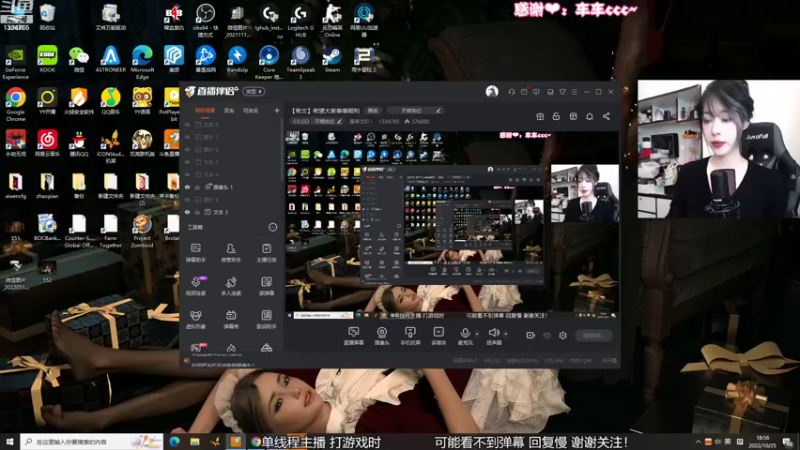Open the Windows Start menu

[x=10, y=441]
